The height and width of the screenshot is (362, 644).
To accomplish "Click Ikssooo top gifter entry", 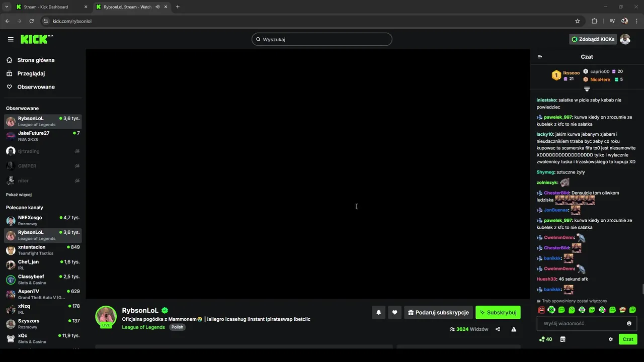I will tap(566, 75).
